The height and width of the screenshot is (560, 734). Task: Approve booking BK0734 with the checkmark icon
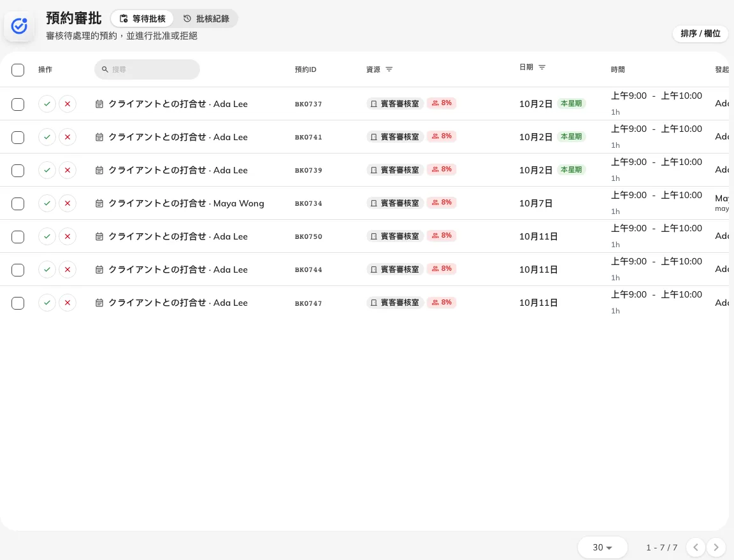coord(47,203)
